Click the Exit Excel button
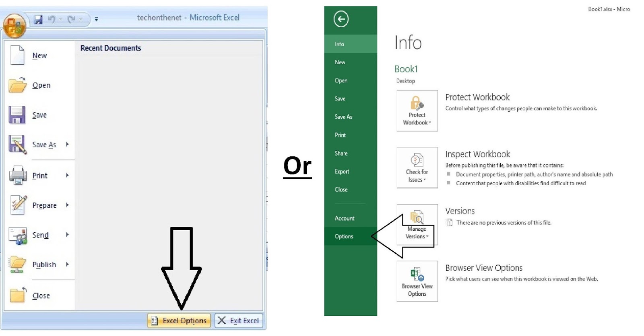The image size is (644, 336). (239, 320)
